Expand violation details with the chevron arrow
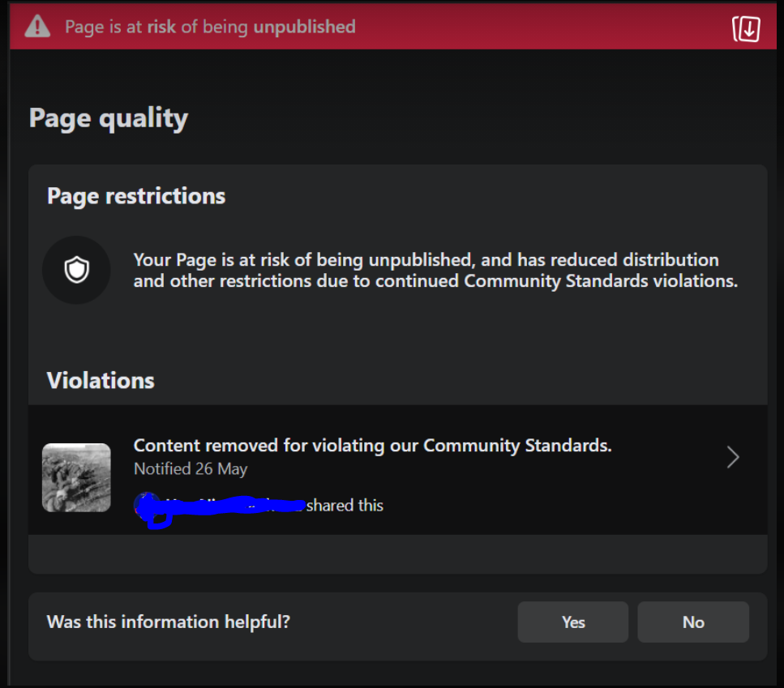Viewport: 784px width, 688px height. point(733,458)
